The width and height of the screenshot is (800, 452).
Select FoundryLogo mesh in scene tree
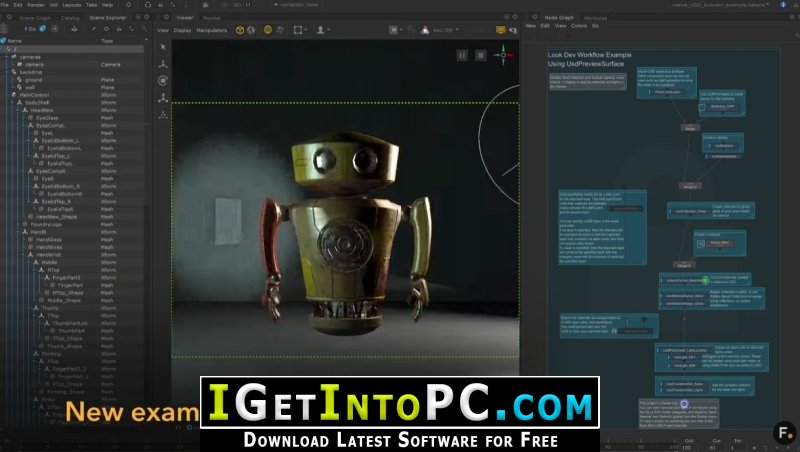coord(46,224)
